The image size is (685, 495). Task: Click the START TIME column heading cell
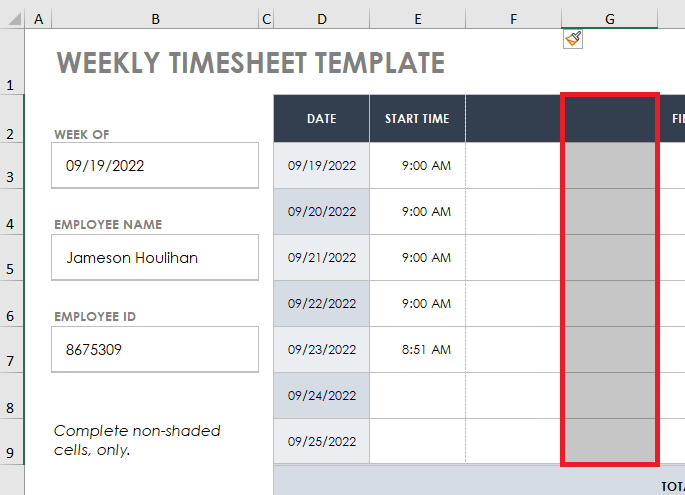[418, 118]
